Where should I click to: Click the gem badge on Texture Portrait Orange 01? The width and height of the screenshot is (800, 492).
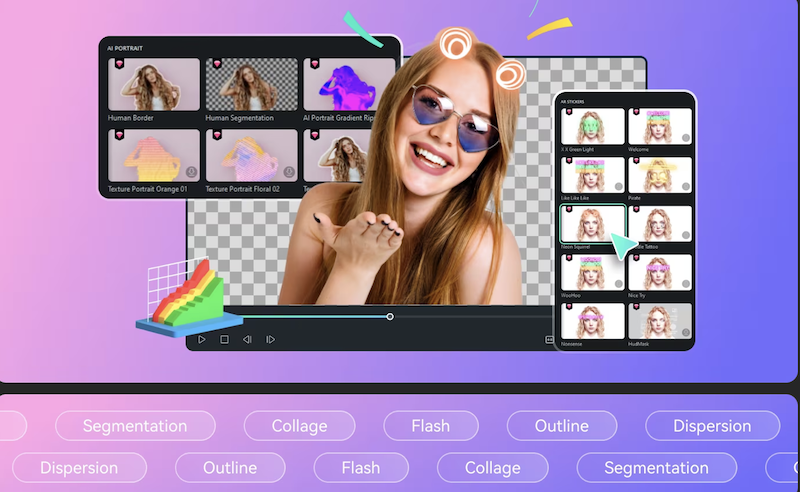[x=119, y=135]
